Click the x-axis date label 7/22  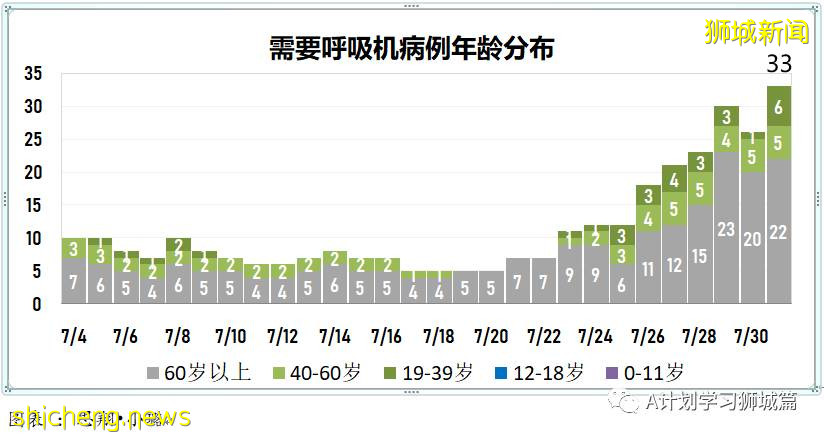544,336
